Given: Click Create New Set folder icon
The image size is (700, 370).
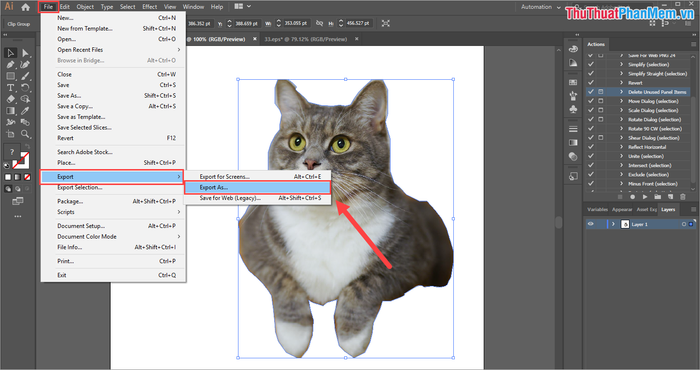Looking at the screenshot, I should tap(657, 197).
